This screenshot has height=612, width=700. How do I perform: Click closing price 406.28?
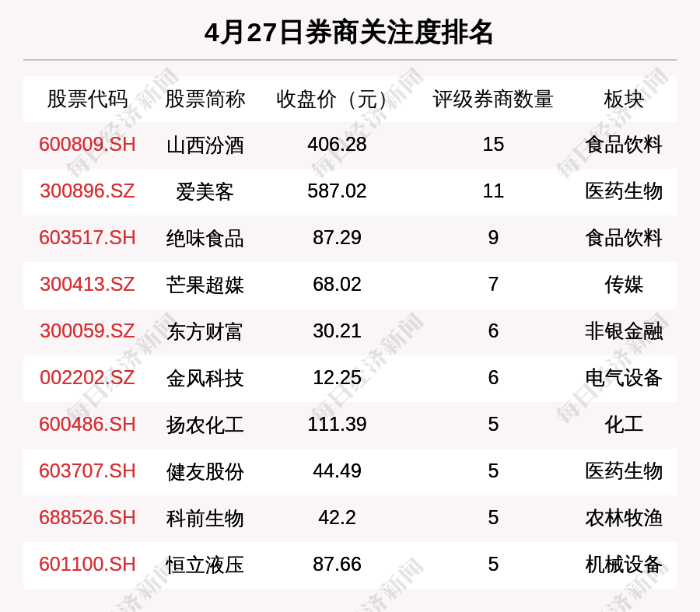coord(337,145)
